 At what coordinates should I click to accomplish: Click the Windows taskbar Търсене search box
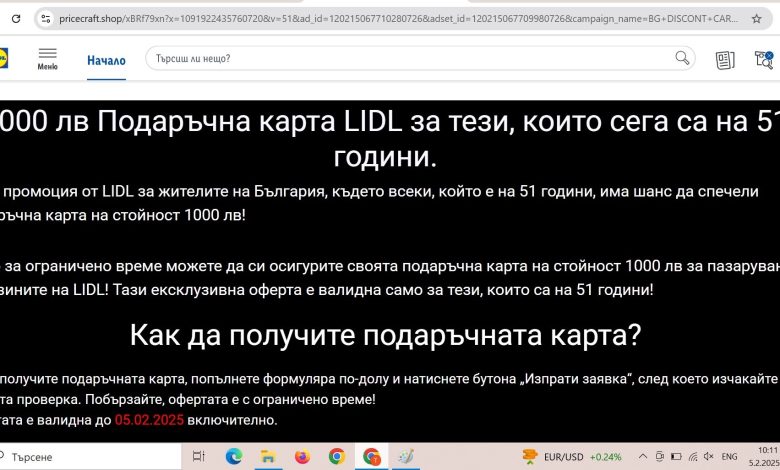tap(90, 457)
